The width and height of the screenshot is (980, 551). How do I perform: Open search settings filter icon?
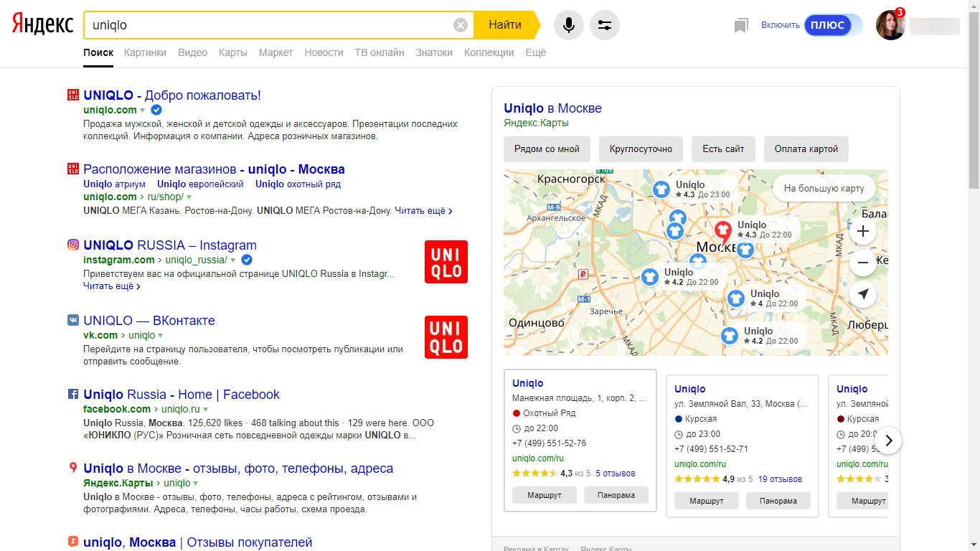(605, 25)
